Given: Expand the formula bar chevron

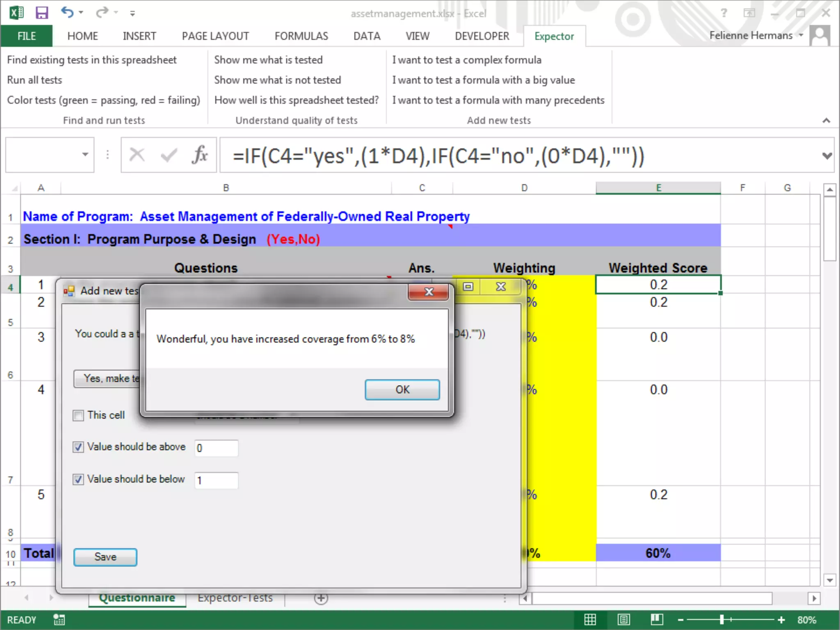Looking at the screenshot, I should coord(827,155).
